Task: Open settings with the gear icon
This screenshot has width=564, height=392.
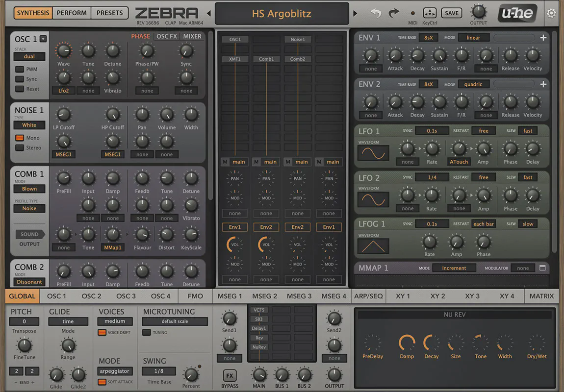Action: coord(551,13)
